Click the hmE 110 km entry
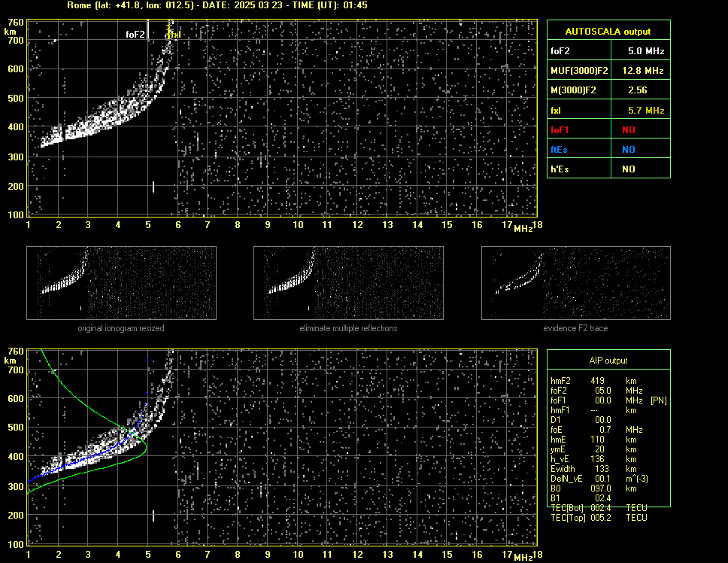The width and height of the screenshot is (728, 563). pyautogui.click(x=593, y=440)
